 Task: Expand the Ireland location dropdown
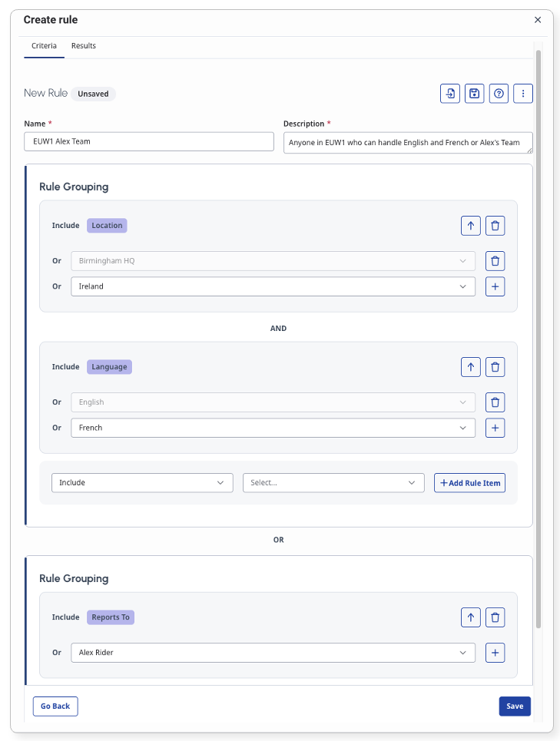pyautogui.click(x=273, y=286)
